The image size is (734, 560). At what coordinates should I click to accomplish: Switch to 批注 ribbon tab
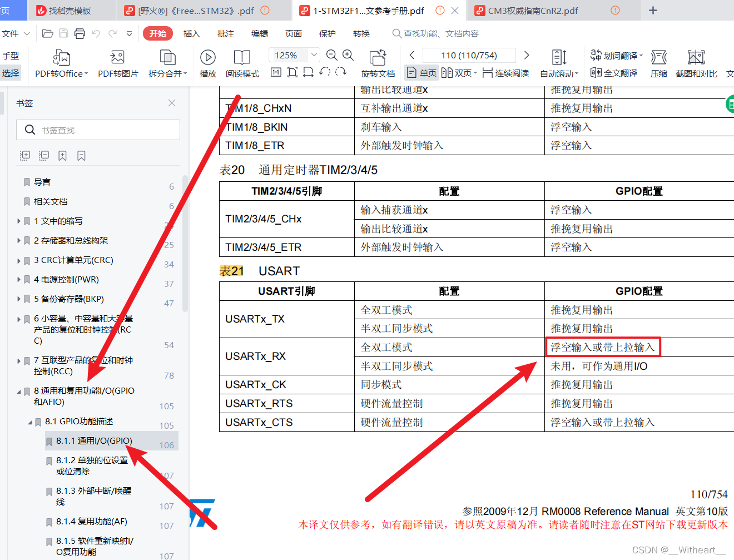point(226,33)
